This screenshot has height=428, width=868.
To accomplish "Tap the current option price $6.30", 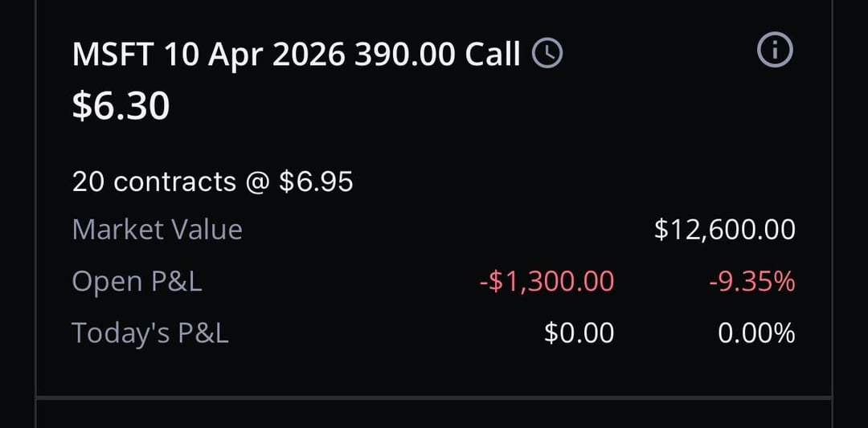I will (x=121, y=105).
